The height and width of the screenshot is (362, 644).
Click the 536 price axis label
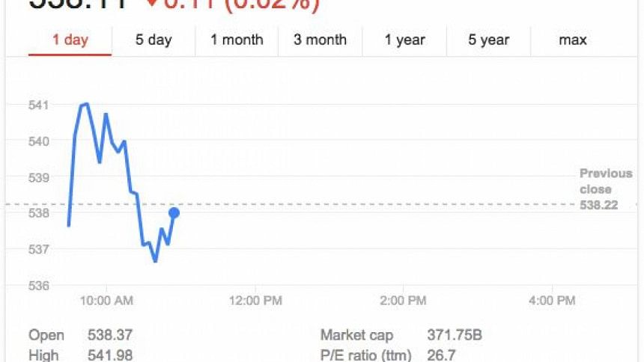coord(38,286)
